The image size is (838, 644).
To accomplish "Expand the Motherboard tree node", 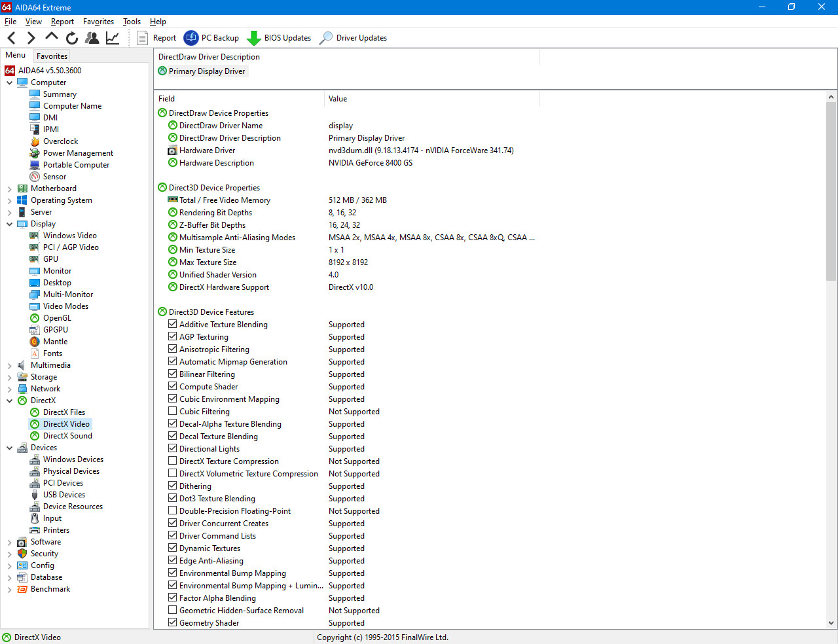I will tap(10, 189).
